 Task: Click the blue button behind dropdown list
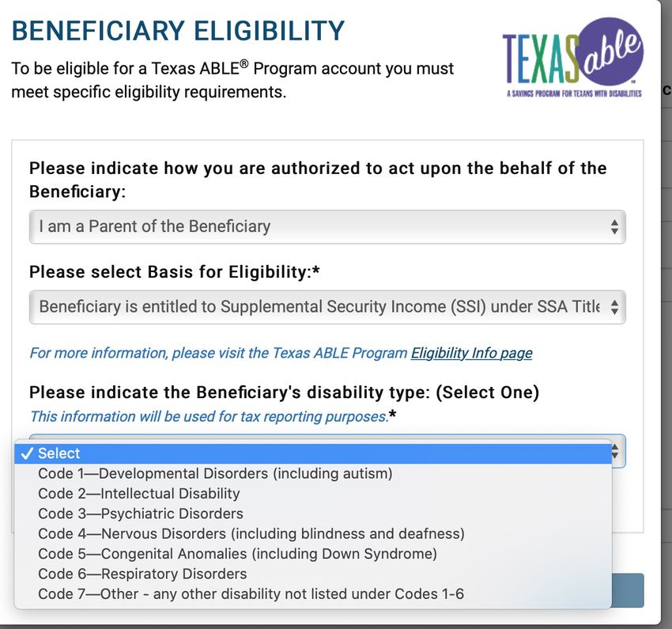coord(628,590)
